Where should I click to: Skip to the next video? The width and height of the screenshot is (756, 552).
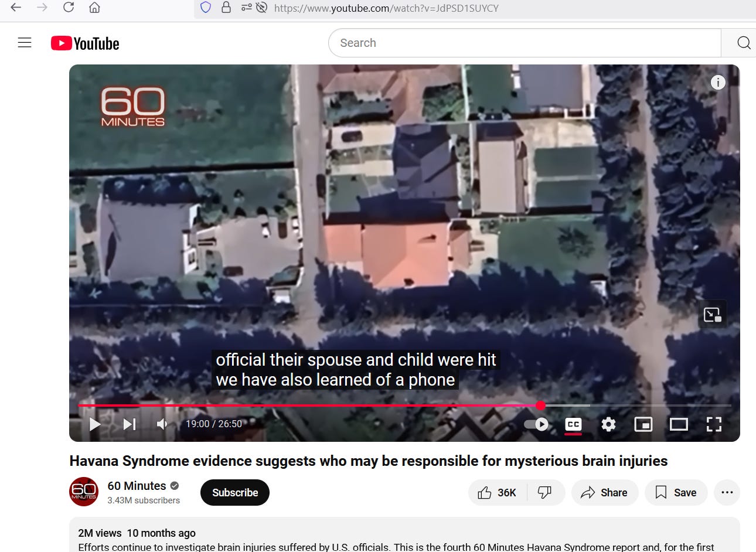[x=130, y=424]
